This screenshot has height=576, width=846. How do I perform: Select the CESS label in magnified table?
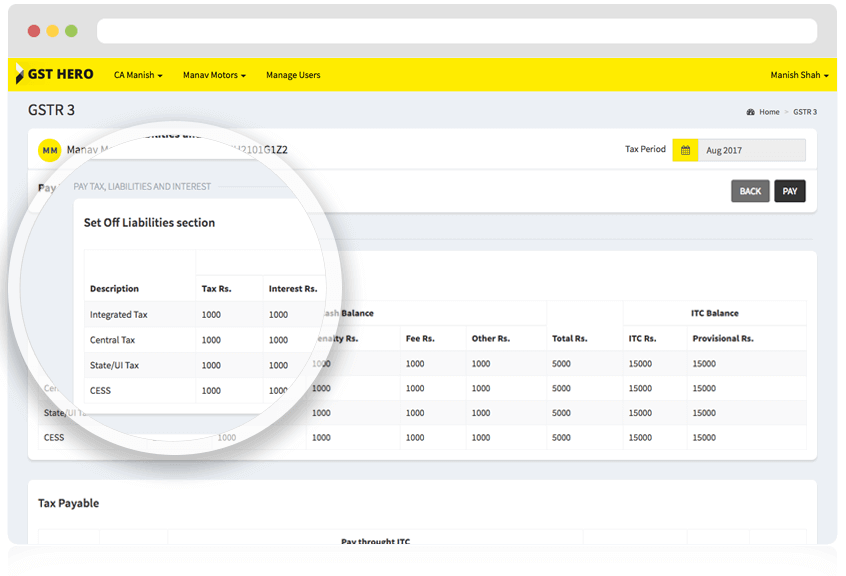[100, 390]
